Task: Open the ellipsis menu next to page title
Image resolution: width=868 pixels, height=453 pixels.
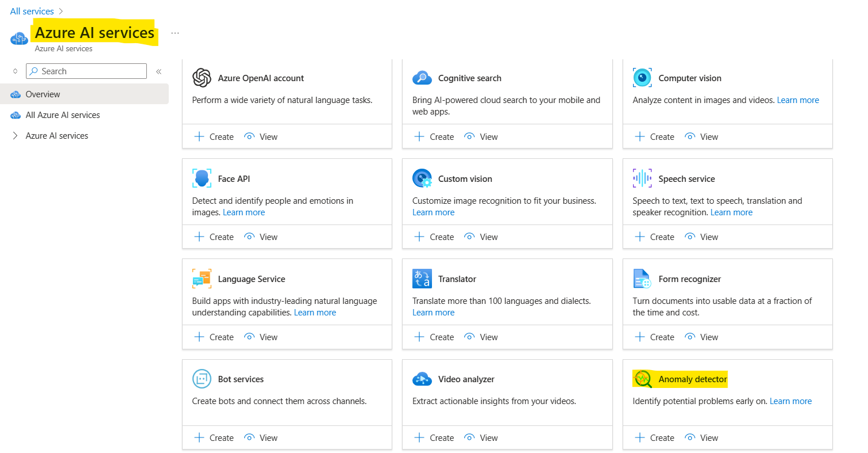Action: [175, 33]
